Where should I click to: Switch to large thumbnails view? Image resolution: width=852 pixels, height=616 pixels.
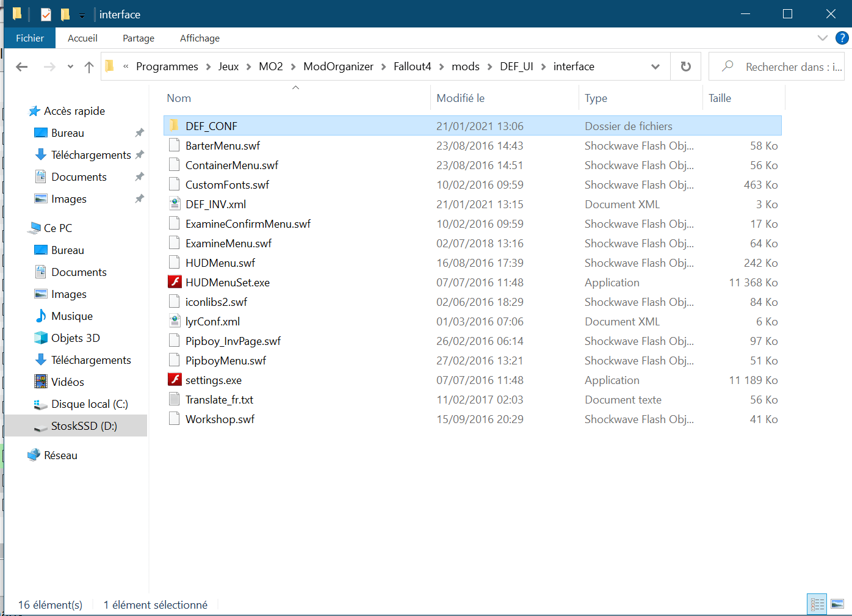point(837,604)
